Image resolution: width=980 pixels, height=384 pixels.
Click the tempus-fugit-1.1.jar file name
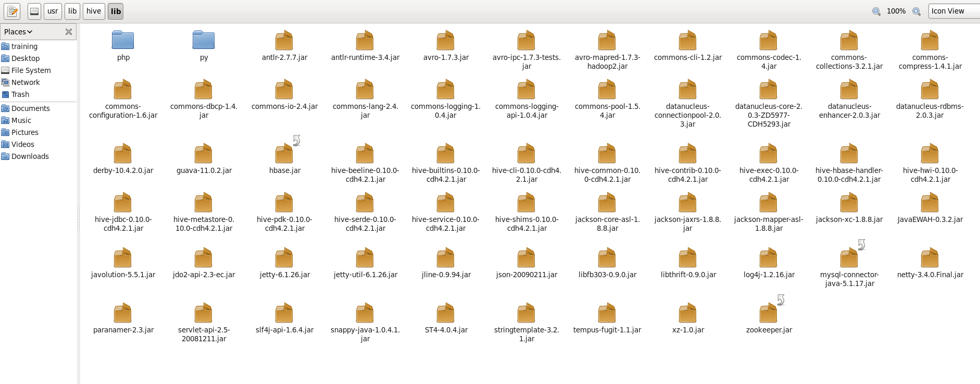pos(607,330)
